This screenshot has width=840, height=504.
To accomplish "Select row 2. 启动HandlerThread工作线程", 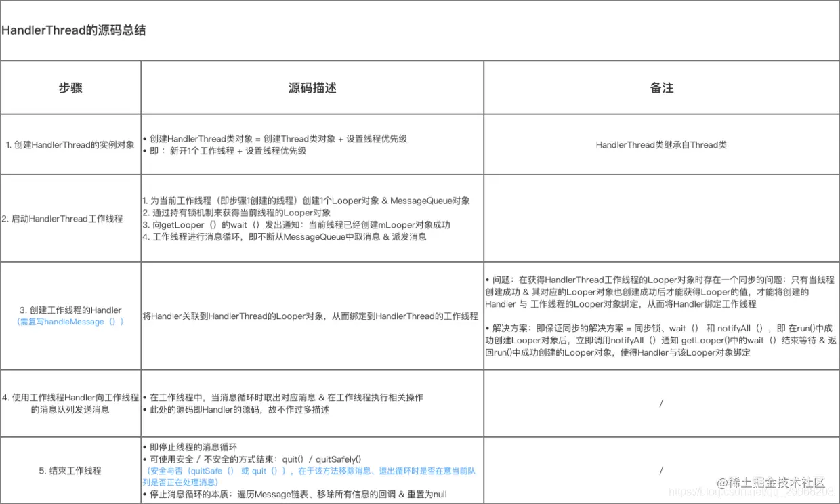I will [x=70, y=217].
